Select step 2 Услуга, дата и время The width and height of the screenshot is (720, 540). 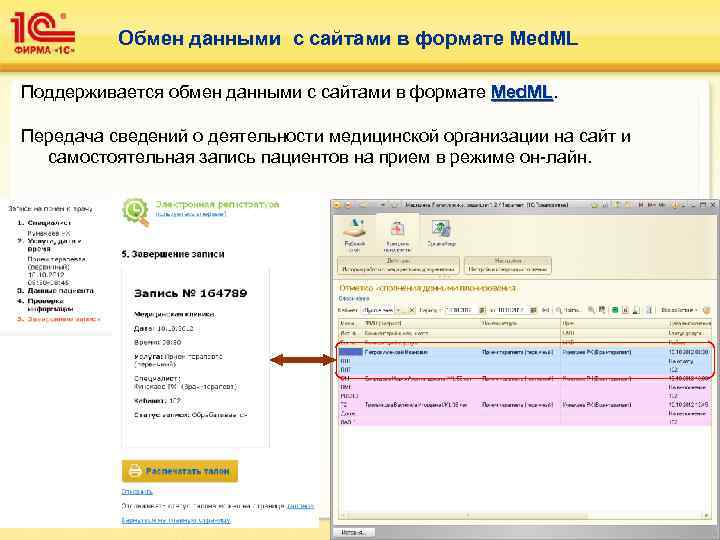tap(50, 245)
